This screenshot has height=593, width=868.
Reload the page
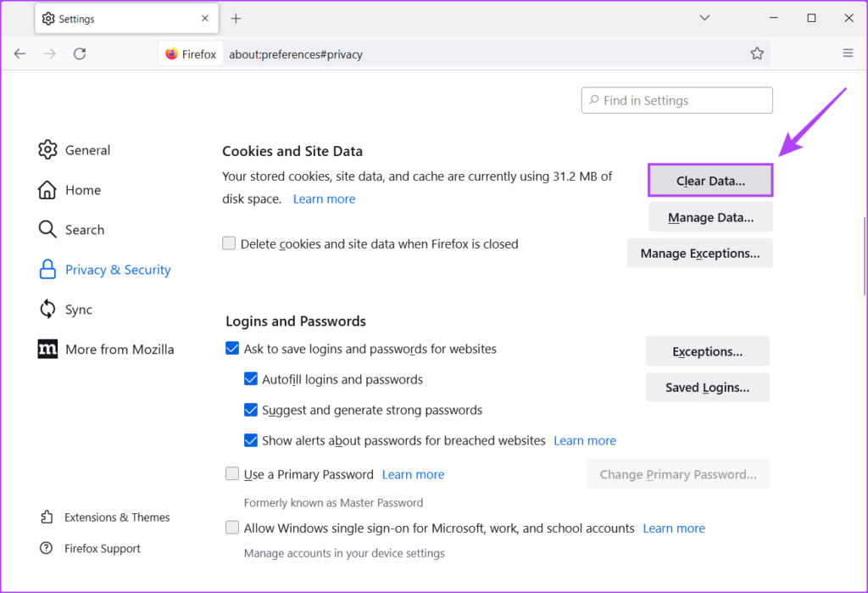coord(80,53)
